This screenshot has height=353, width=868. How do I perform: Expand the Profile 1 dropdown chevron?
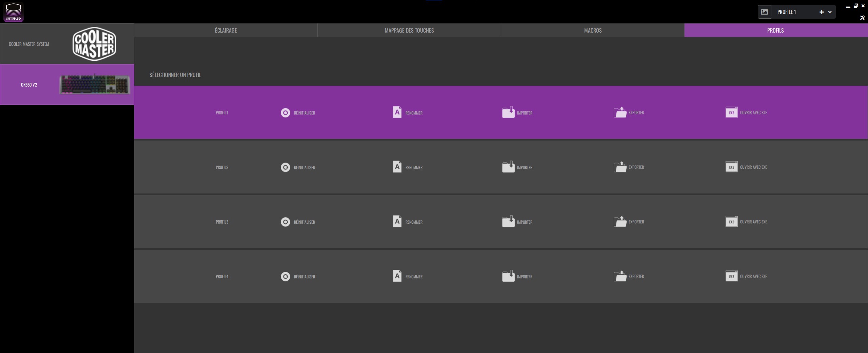click(830, 12)
